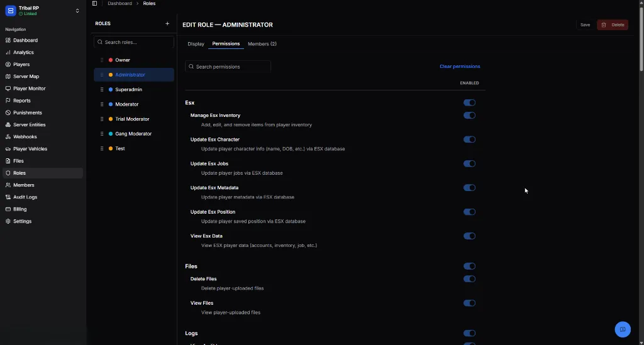Image resolution: width=644 pixels, height=345 pixels.
Task: Open Player Monitor in the sidebar
Action: pos(43,89)
